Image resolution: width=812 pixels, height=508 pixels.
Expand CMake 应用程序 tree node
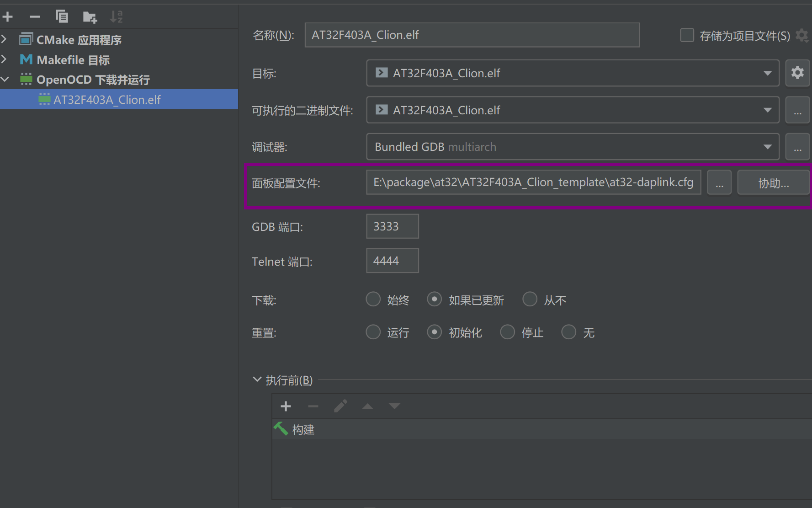tap(4, 39)
